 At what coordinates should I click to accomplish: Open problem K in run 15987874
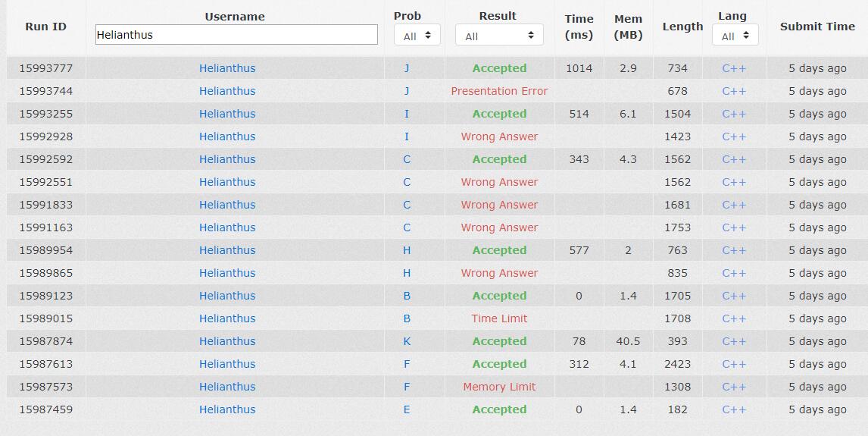(407, 341)
